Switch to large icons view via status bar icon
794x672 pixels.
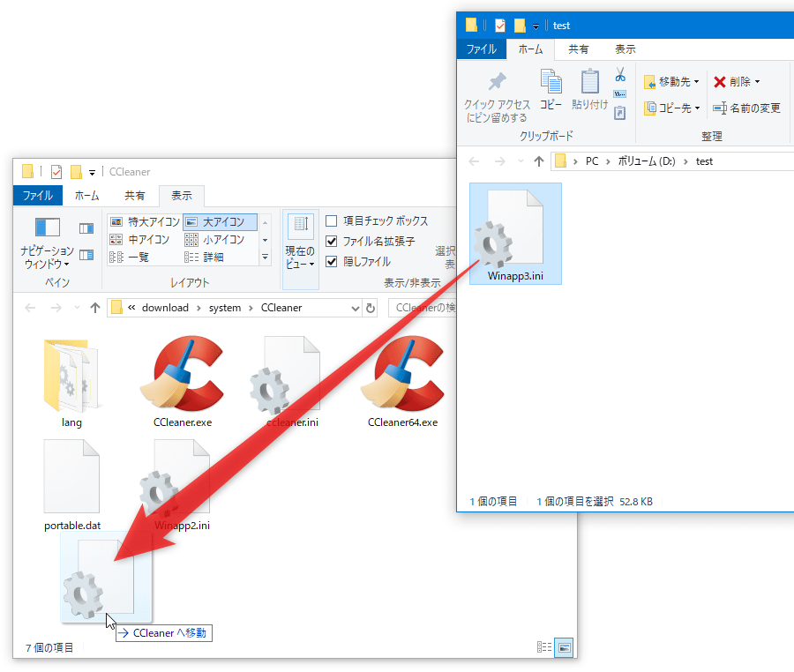(564, 647)
